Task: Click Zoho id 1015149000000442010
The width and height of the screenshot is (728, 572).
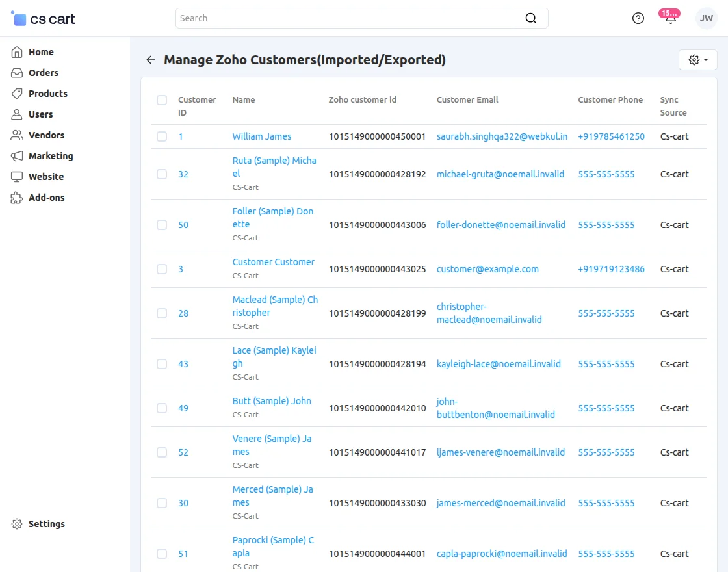Action: coord(377,408)
